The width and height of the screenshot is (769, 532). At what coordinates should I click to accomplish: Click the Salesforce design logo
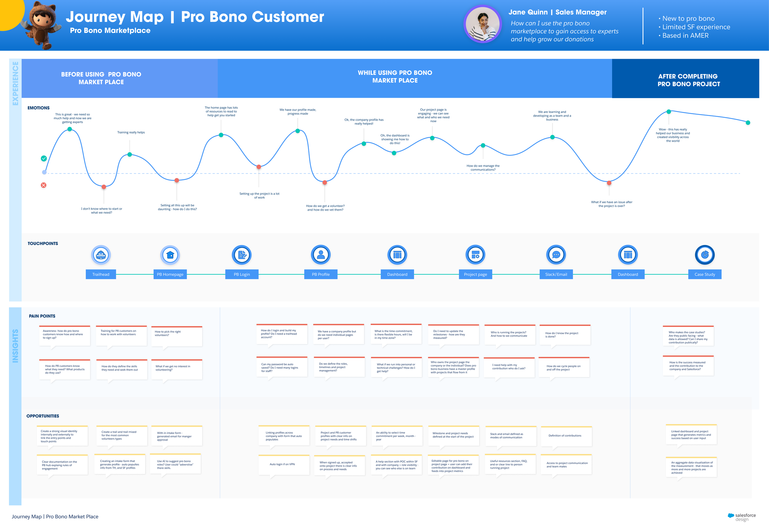click(742, 517)
